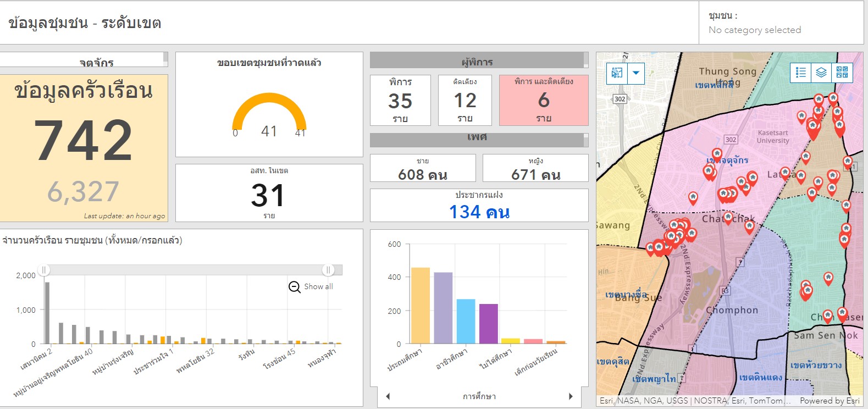Click right handle of chart range slider

[x=328, y=270]
